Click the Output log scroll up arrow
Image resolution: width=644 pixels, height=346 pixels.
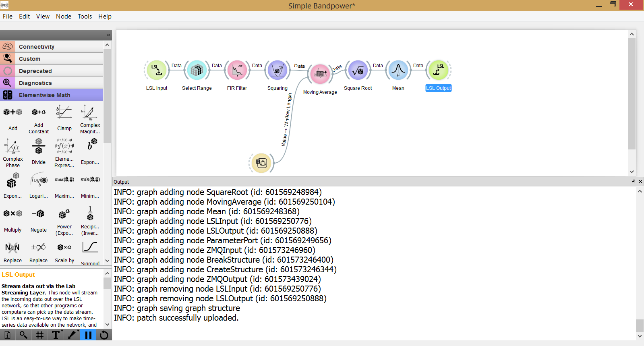click(640, 191)
